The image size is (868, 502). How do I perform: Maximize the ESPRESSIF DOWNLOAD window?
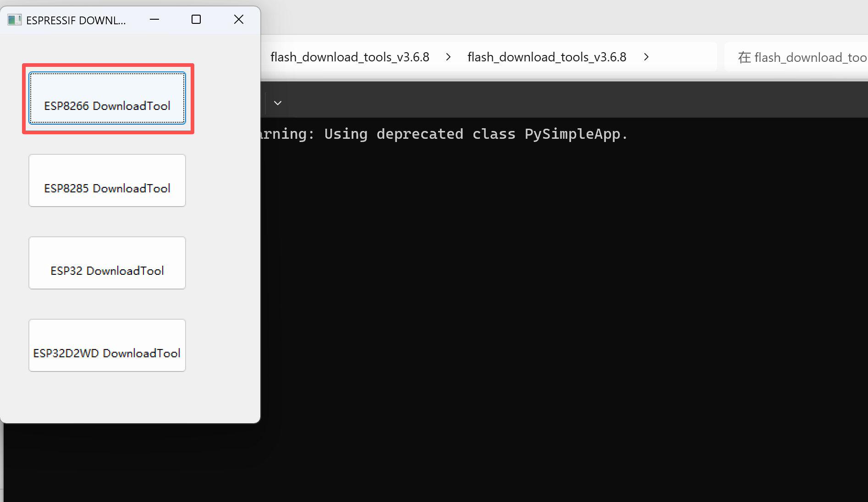tap(196, 19)
